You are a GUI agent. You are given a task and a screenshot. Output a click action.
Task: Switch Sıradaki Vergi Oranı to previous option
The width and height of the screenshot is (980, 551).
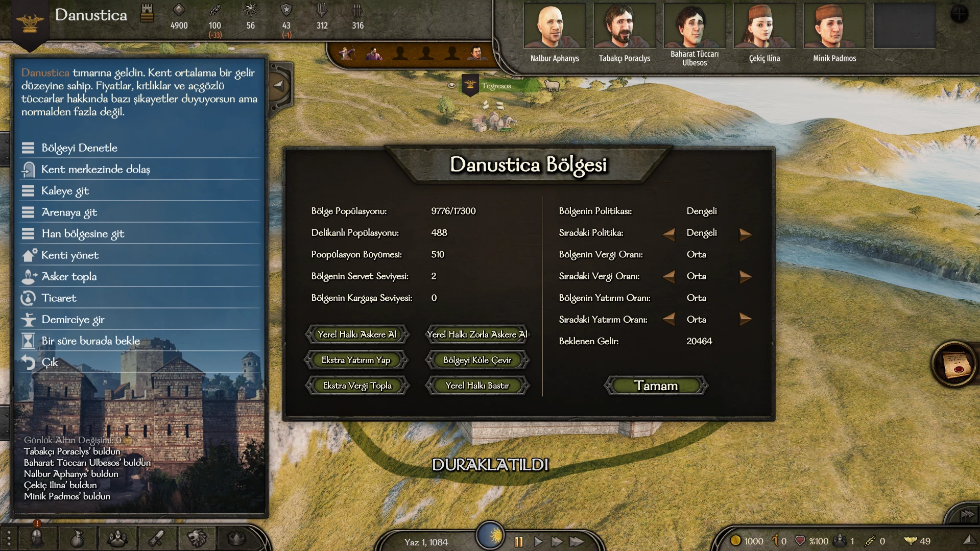[668, 276]
